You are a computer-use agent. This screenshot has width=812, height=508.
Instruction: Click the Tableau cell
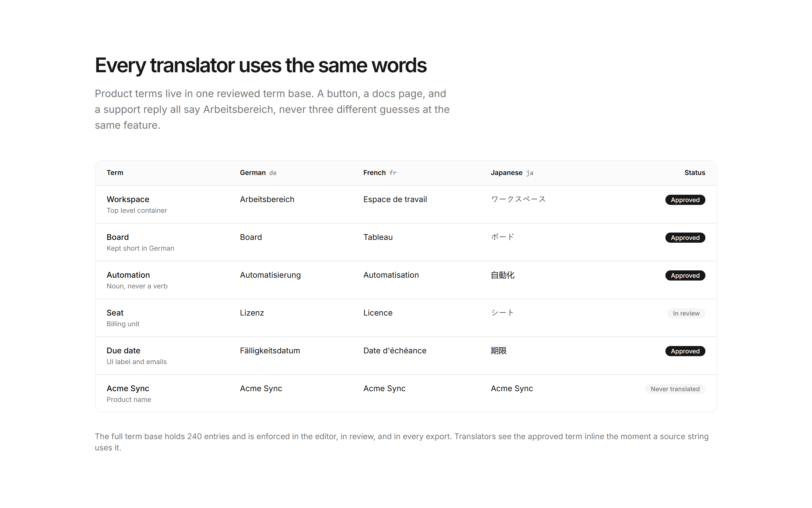pyautogui.click(x=378, y=237)
